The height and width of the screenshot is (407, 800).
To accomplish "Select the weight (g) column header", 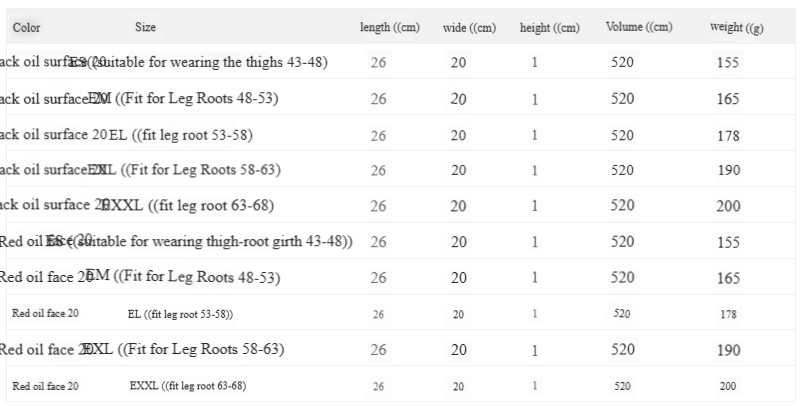I will point(736,28).
